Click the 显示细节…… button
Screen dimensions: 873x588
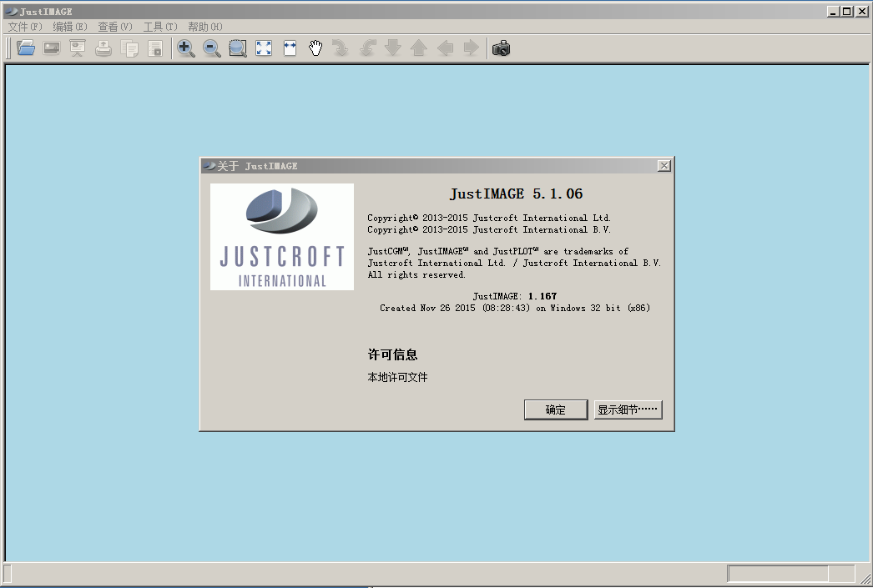tap(628, 410)
